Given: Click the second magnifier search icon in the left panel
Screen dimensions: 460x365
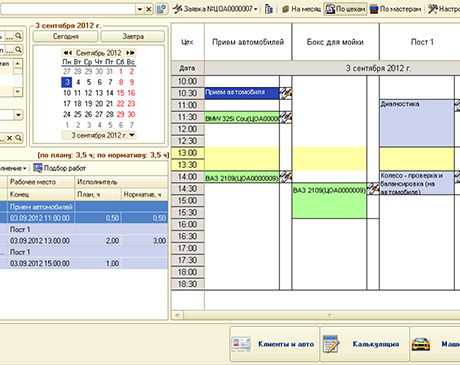Looking at the screenshot, I should point(19,50).
